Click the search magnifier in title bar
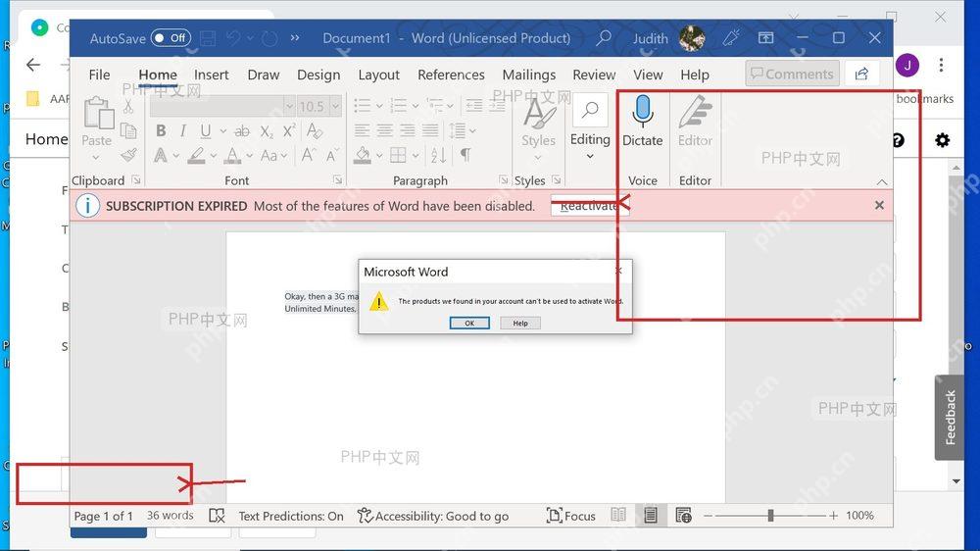 603,38
